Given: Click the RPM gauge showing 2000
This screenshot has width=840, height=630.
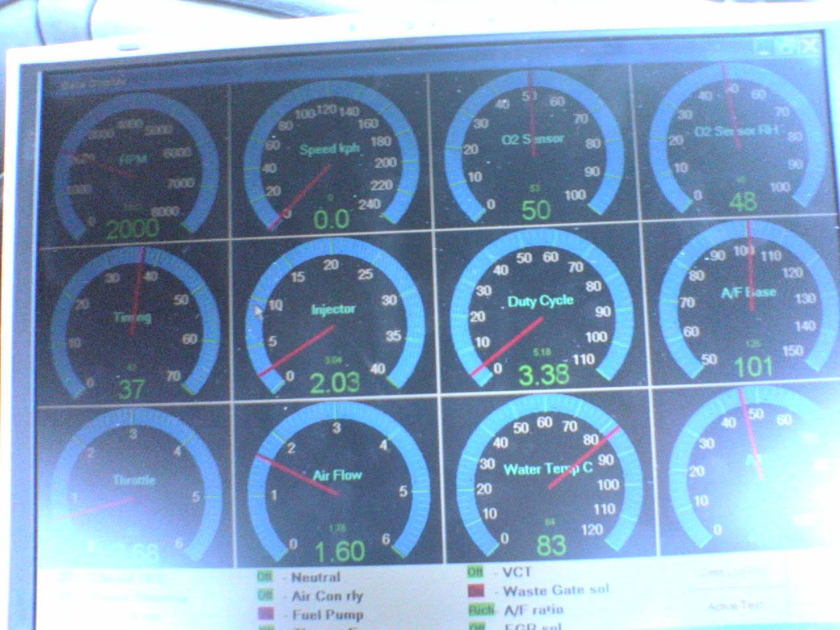Looking at the screenshot, I should [x=135, y=164].
